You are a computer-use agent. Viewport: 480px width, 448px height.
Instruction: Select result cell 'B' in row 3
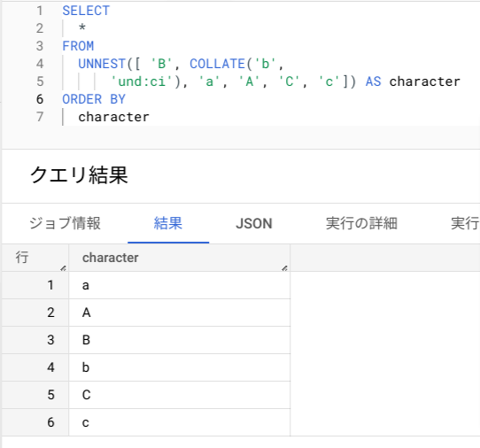point(180,340)
